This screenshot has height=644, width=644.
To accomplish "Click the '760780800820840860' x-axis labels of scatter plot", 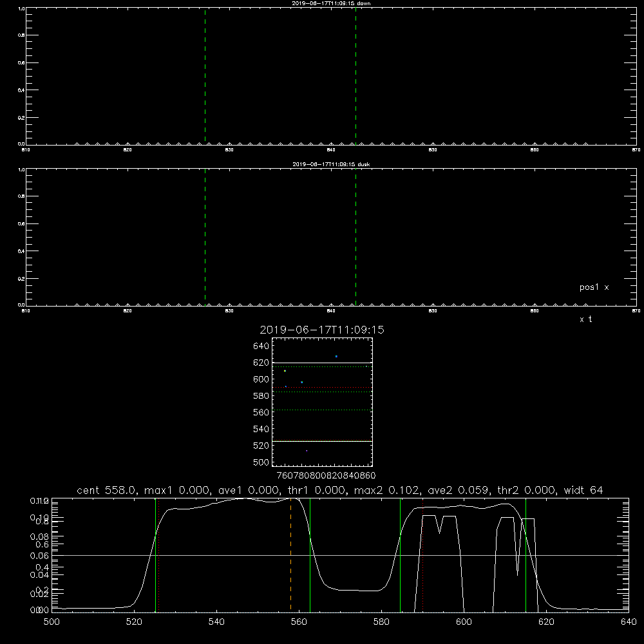I will [326, 476].
